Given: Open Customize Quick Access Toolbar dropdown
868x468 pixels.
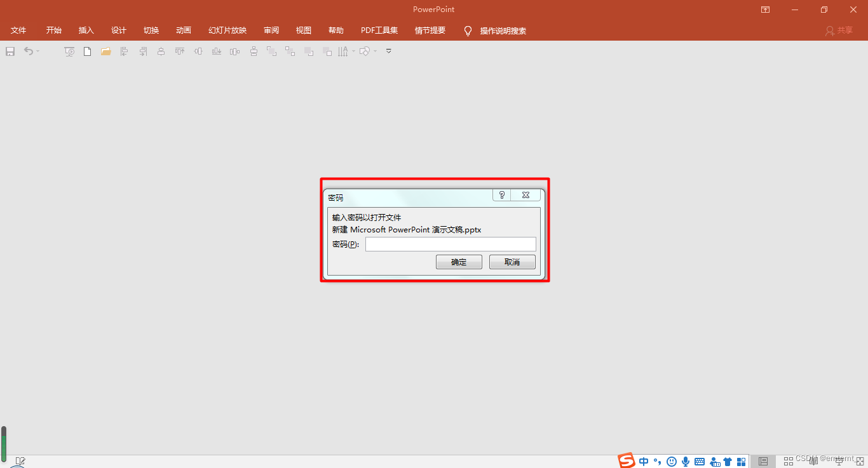Looking at the screenshot, I should pyautogui.click(x=388, y=51).
